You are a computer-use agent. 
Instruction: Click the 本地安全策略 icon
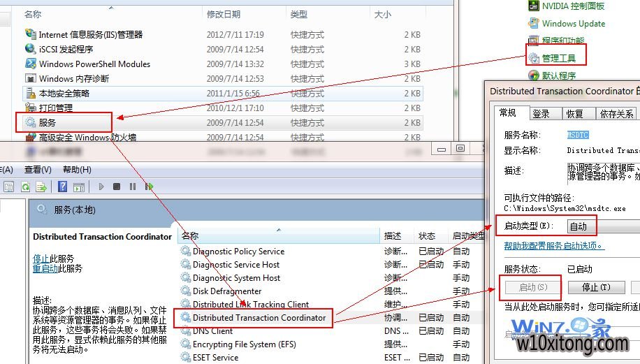click(31, 93)
